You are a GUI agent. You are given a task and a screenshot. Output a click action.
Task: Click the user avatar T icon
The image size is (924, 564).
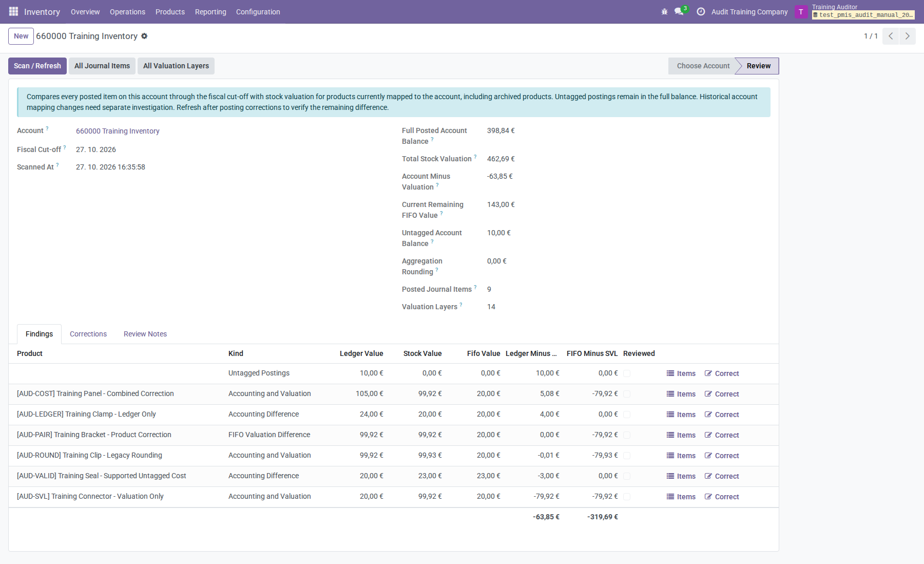801,12
